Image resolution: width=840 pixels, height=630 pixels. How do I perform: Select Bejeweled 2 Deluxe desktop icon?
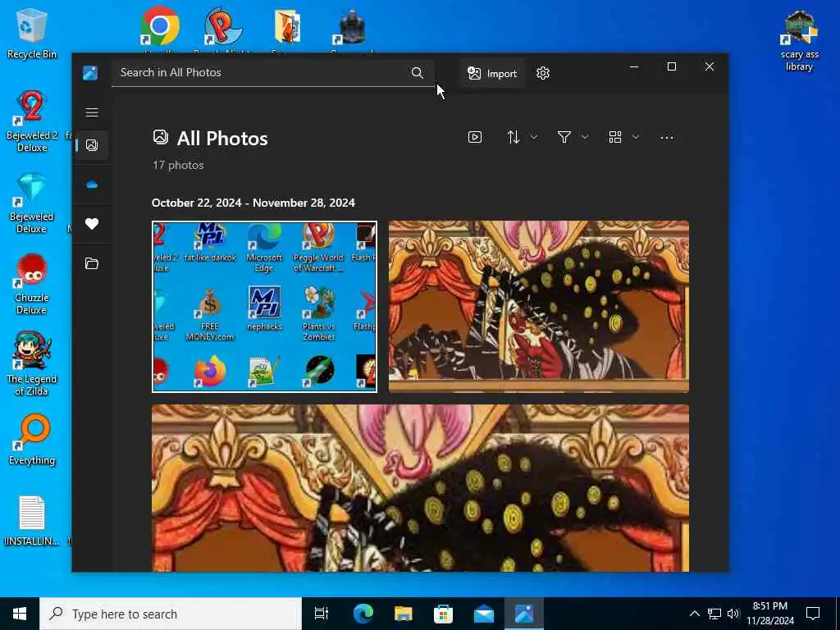click(x=32, y=121)
